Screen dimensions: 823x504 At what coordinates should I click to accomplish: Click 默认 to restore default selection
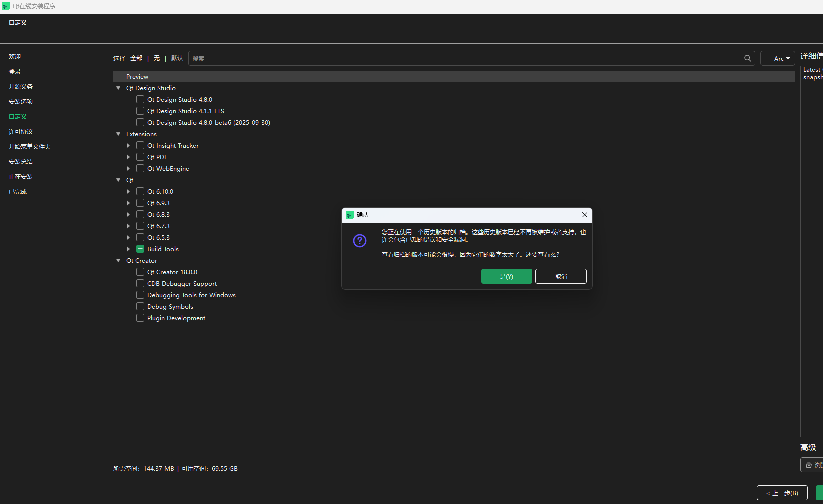tap(177, 58)
